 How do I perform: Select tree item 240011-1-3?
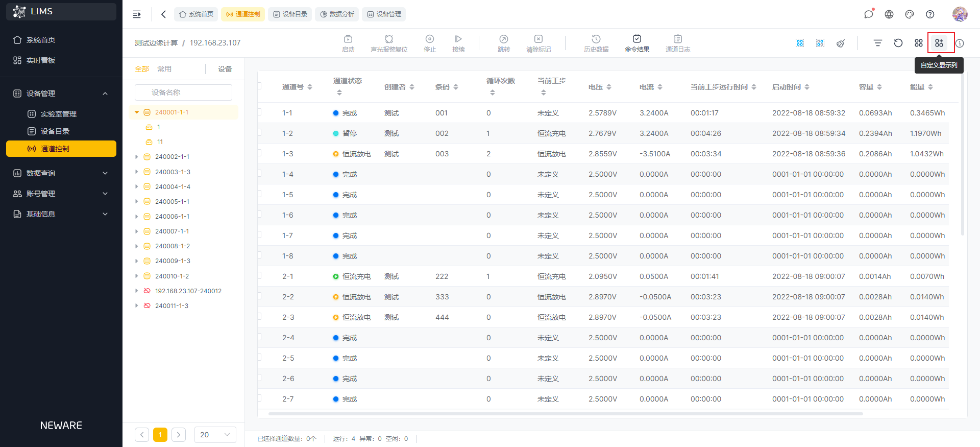pyautogui.click(x=171, y=305)
